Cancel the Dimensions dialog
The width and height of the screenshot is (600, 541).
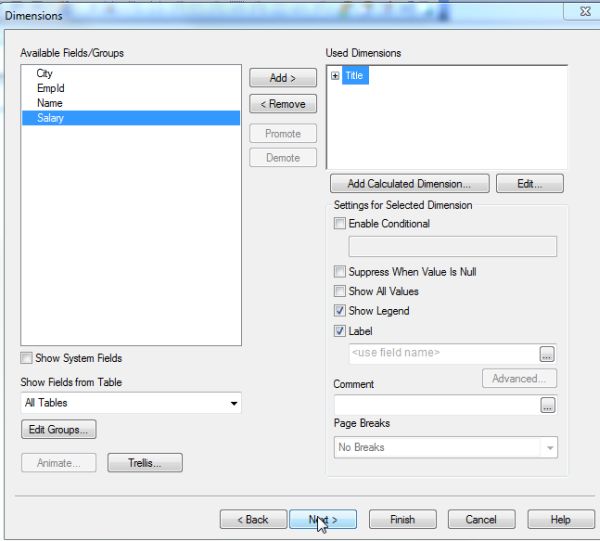coord(481,520)
